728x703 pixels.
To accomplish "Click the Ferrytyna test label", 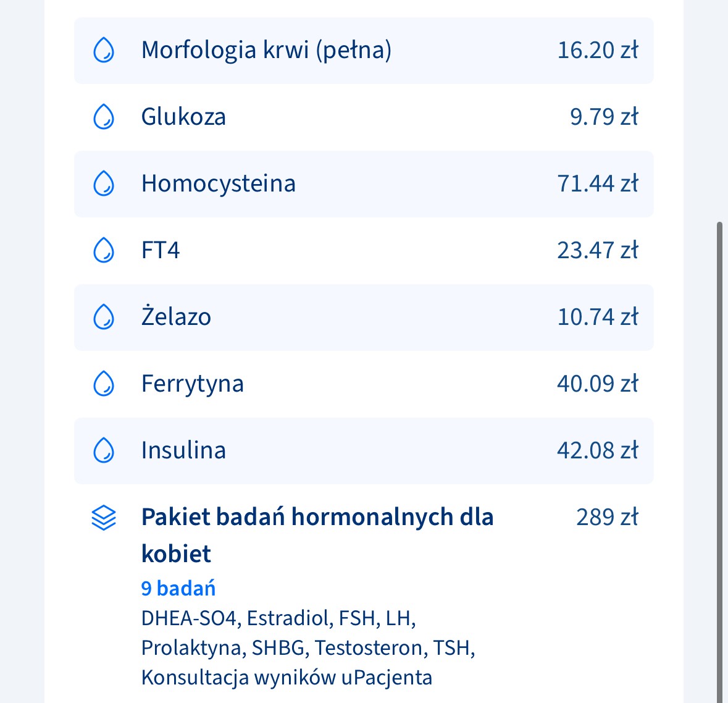I will coord(192,384).
